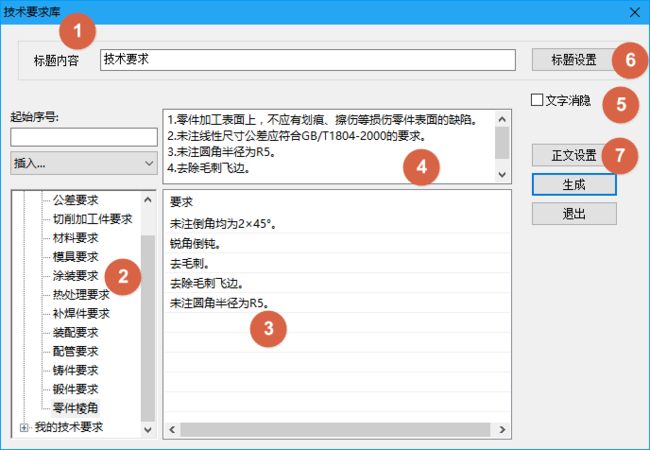Select 公差要求 in the tree
This screenshot has width=650, height=450.
tap(75, 200)
